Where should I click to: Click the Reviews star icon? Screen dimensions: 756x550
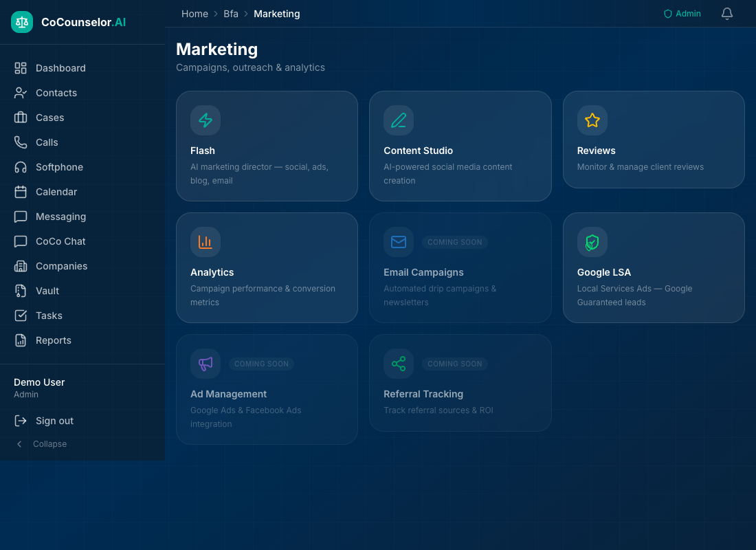tap(592, 120)
